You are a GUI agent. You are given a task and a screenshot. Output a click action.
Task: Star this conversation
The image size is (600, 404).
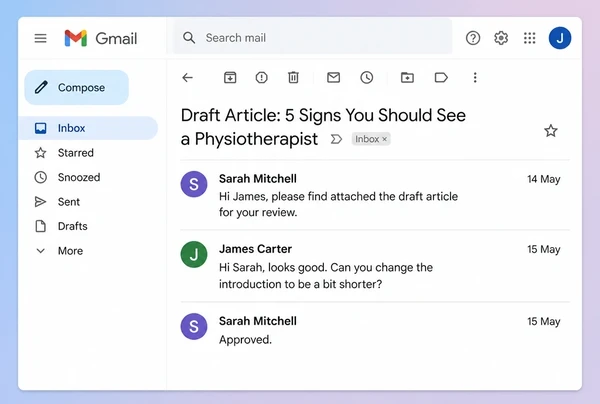coord(551,131)
